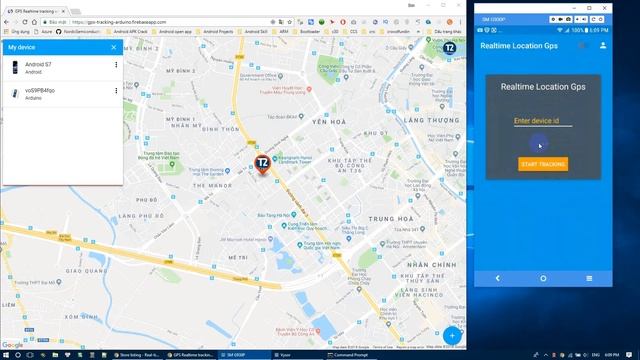Click Chrome back navigation arrow

[6, 22]
